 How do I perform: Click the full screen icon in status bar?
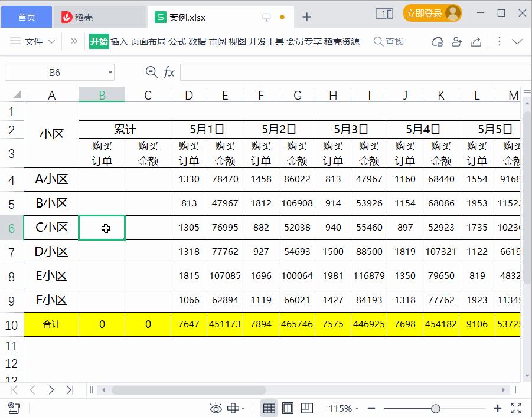point(516,408)
